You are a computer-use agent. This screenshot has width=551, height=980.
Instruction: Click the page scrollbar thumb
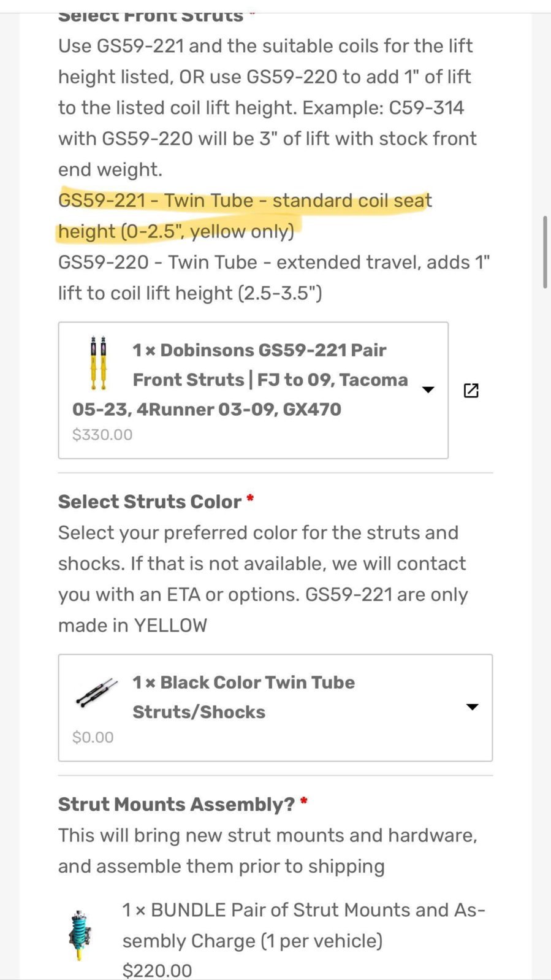(545, 251)
